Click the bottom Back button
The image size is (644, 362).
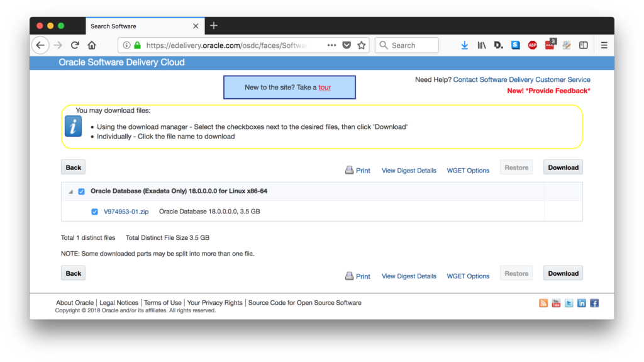tap(73, 273)
